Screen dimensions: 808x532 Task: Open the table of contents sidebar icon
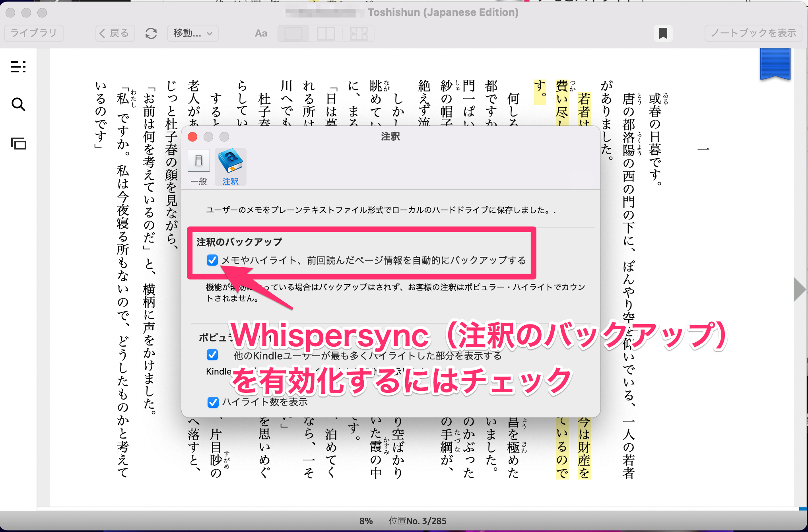click(x=18, y=66)
